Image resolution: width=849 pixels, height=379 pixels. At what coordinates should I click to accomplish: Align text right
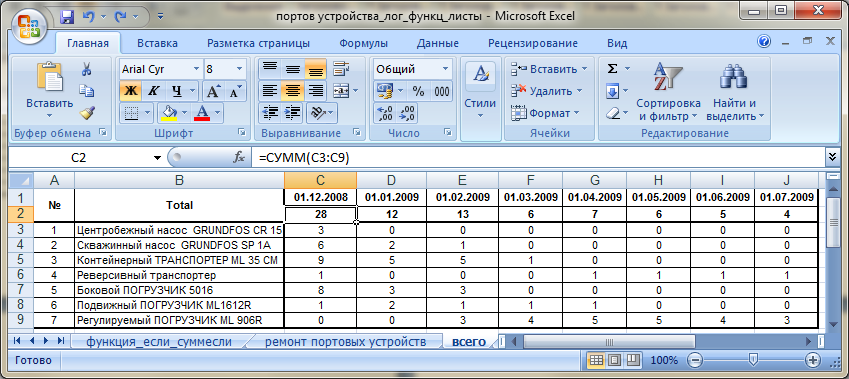click(315, 91)
